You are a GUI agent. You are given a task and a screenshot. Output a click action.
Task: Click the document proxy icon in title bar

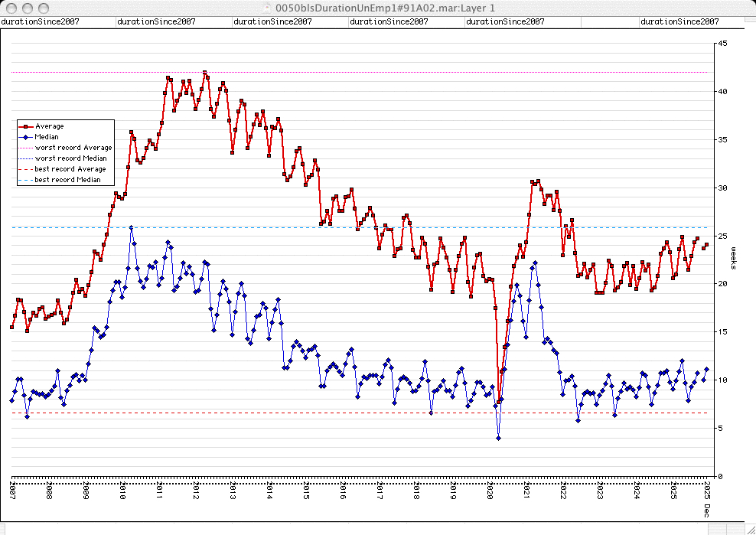coord(267,7)
